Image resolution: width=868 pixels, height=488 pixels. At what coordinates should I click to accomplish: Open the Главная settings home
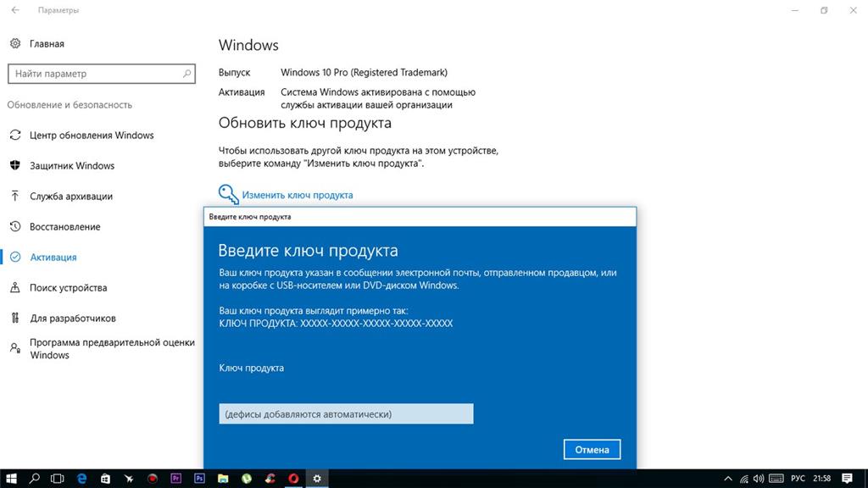[47, 44]
